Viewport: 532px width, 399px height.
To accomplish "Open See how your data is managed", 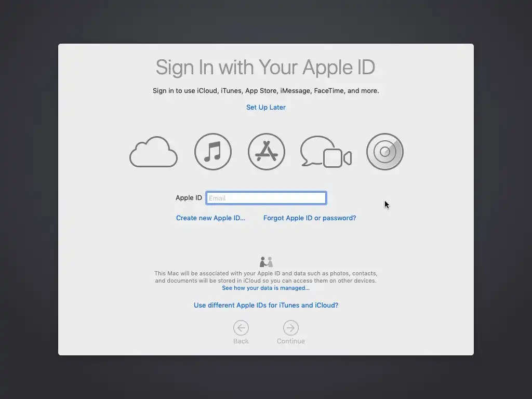I will point(265,288).
